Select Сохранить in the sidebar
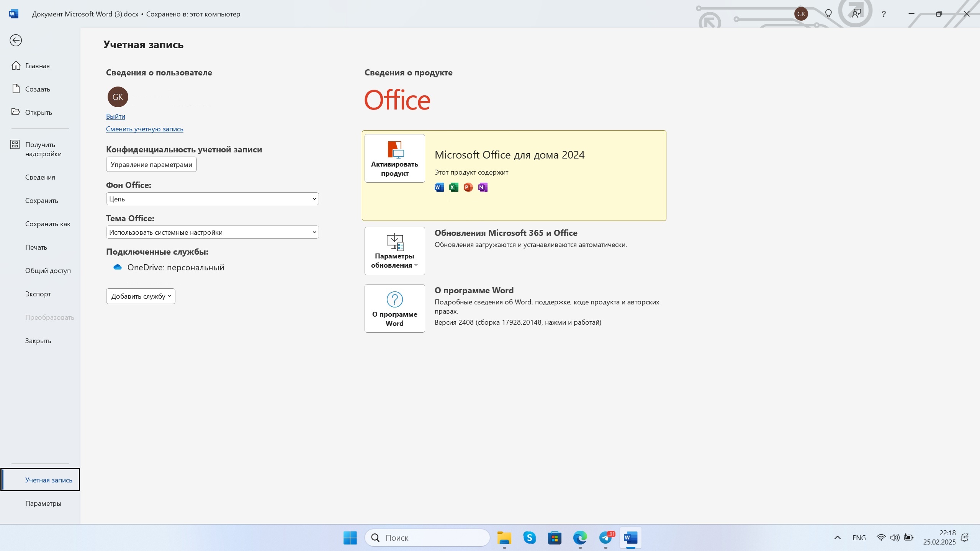Viewport: 980px width, 551px height. [x=40, y=201]
